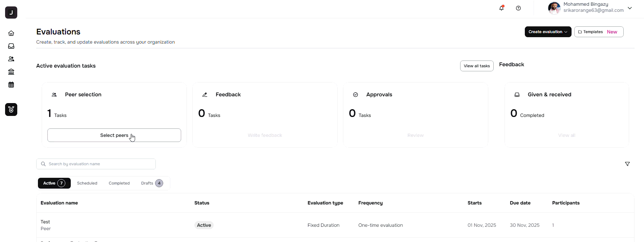Viewport: 644px width, 242px height.
Task: Select the medal Evaluations sidebar icon
Action: [x=11, y=110]
